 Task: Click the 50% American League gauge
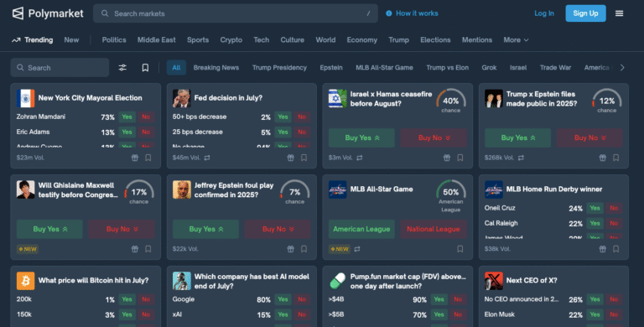(450, 195)
